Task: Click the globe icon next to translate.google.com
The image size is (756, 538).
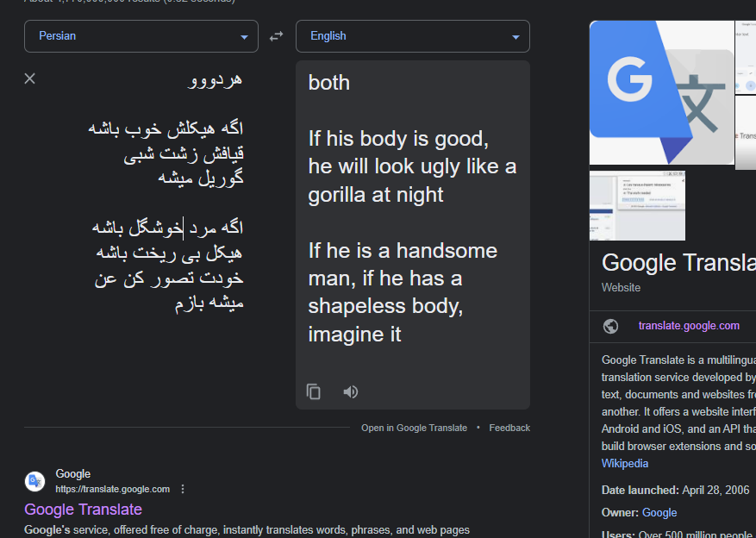Action: (610, 327)
